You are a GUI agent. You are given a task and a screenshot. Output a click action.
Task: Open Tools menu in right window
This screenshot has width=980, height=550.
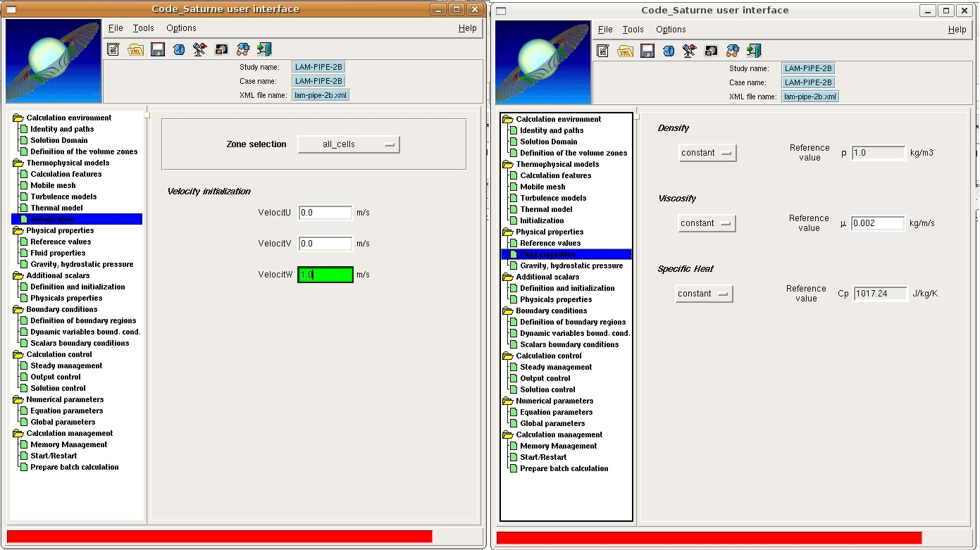coord(633,30)
